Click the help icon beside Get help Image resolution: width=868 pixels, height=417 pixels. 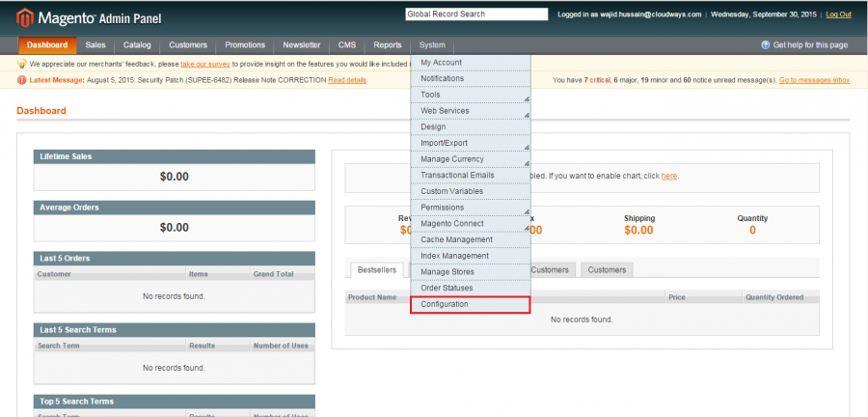tap(766, 44)
